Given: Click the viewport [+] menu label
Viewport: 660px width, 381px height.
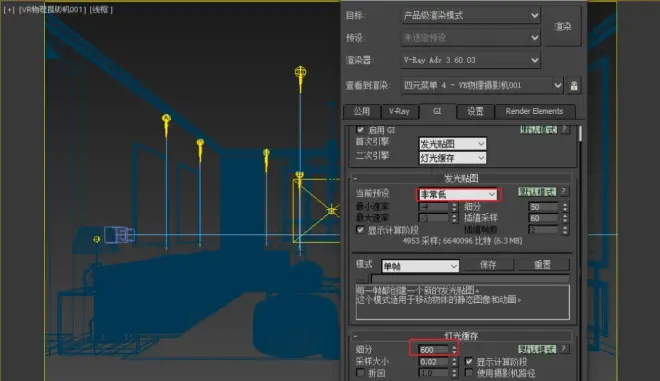Looking at the screenshot, I should (x=9, y=9).
